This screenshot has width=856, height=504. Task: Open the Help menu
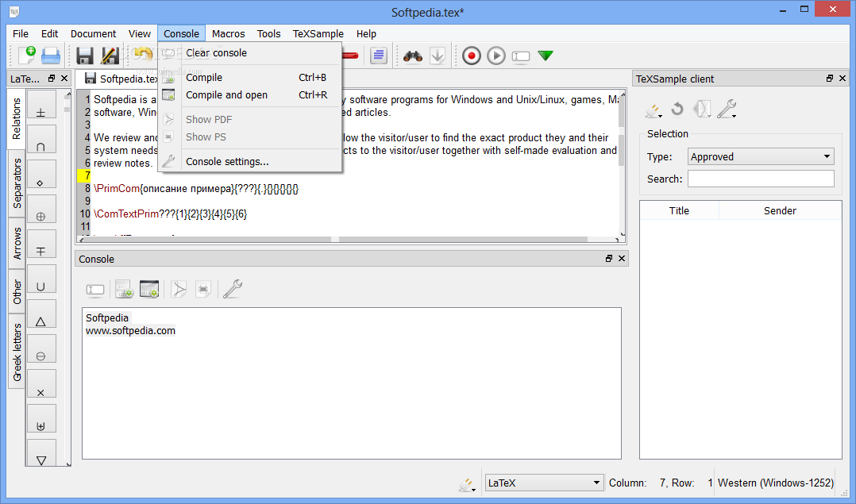pyautogui.click(x=366, y=34)
